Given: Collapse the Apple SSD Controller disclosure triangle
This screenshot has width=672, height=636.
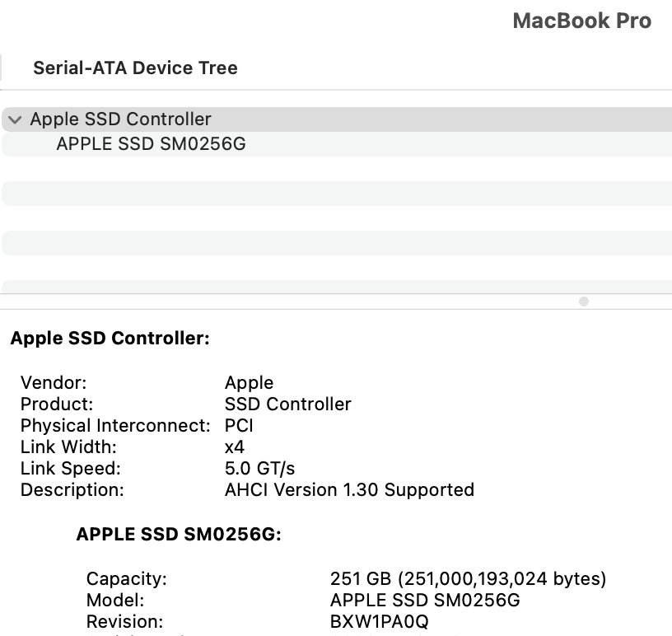Looking at the screenshot, I should pyautogui.click(x=14, y=119).
